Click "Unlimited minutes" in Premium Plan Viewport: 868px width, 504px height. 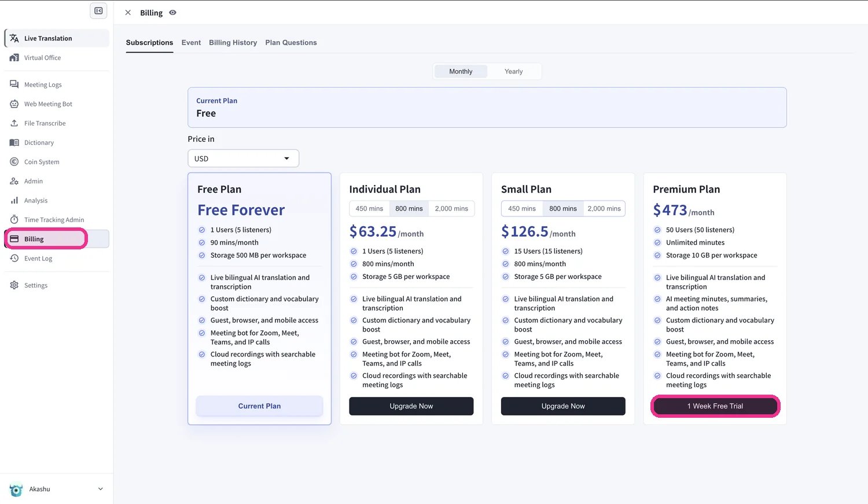point(695,242)
